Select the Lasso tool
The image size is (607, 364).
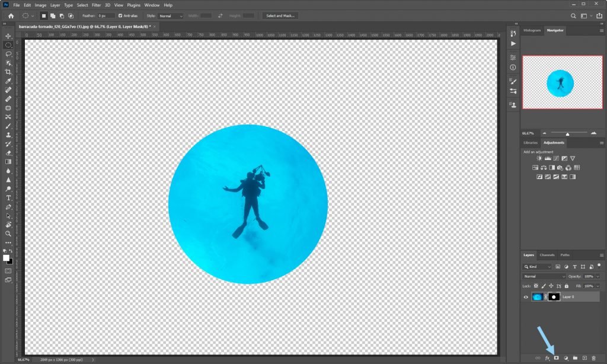coord(8,54)
